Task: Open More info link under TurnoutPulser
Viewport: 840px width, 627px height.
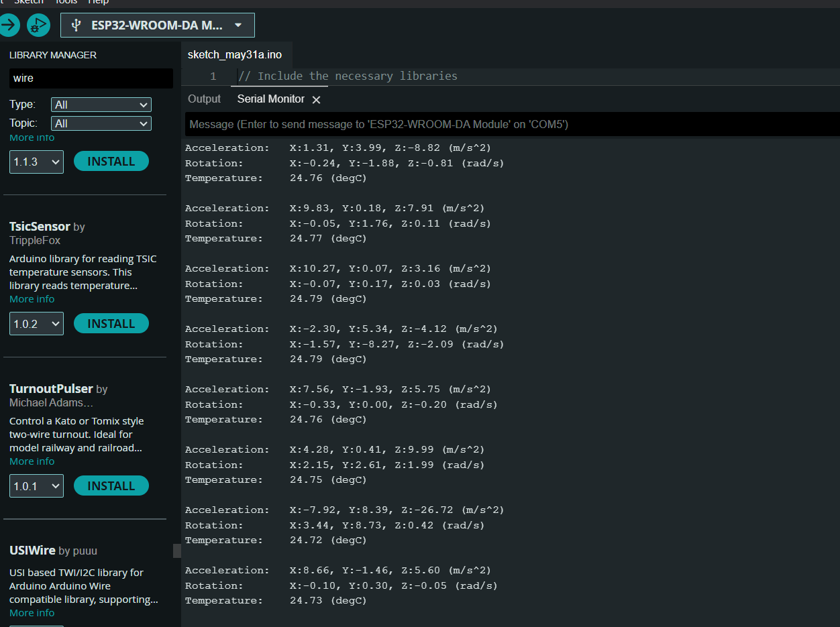Action: pyautogui.click(x=32, y=461)
